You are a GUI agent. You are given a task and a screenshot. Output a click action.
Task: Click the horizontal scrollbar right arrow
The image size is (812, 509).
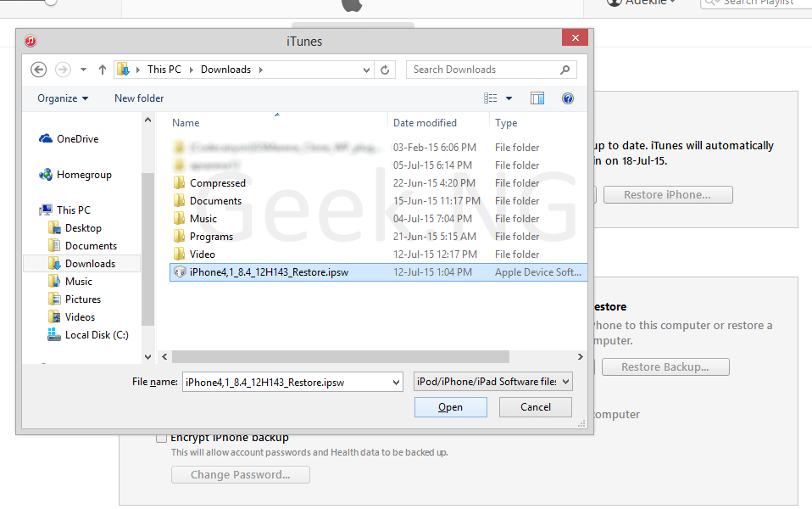click(x=580, y=356)
